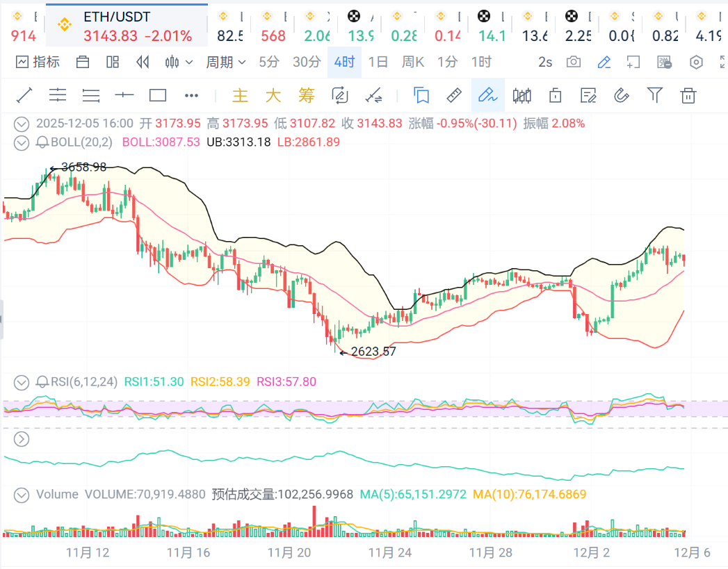Screen dimensions: 728x569
Task: Toggle the highlighted brush drawing mode
Action: [488, 95]
